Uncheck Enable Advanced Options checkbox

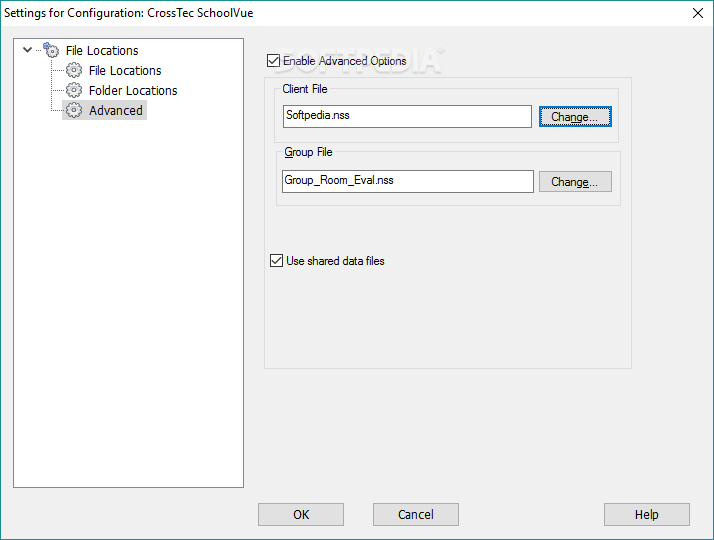coord(274,61)
